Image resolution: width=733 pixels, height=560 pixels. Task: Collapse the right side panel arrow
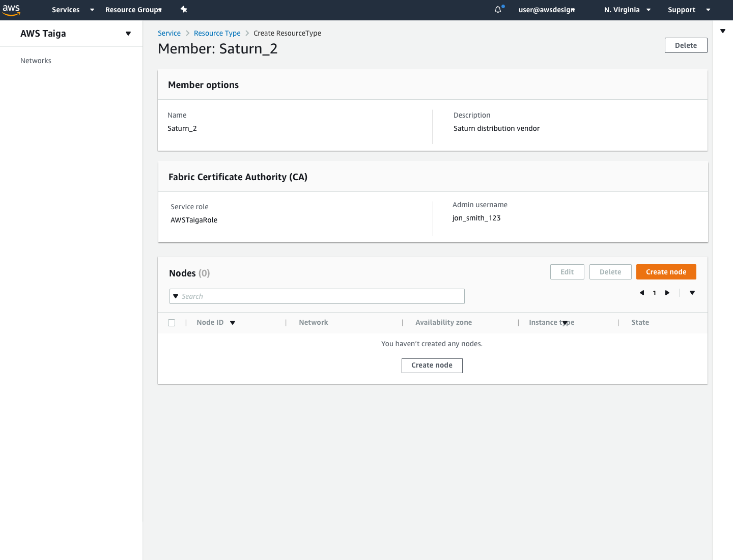[x=723, y=31]
